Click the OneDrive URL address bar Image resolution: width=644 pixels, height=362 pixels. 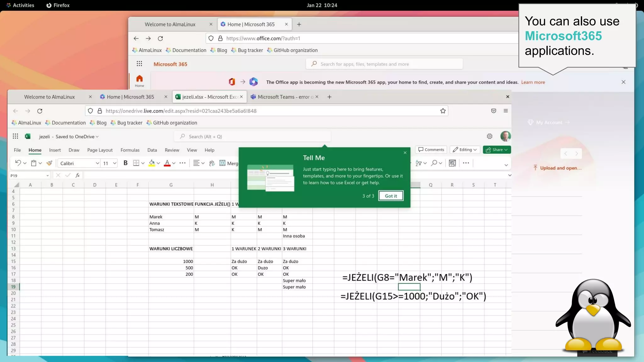[x=267, y=111]
